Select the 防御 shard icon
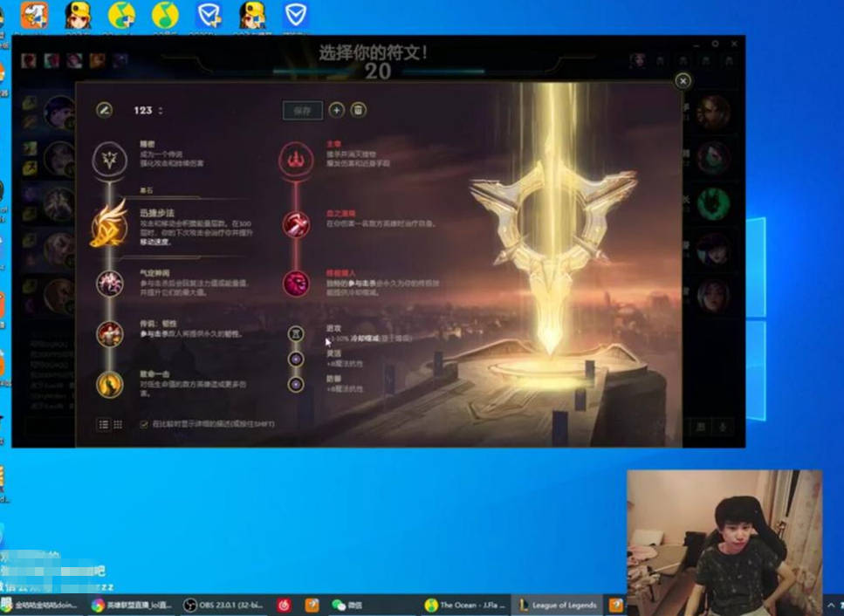 point(296,384)
